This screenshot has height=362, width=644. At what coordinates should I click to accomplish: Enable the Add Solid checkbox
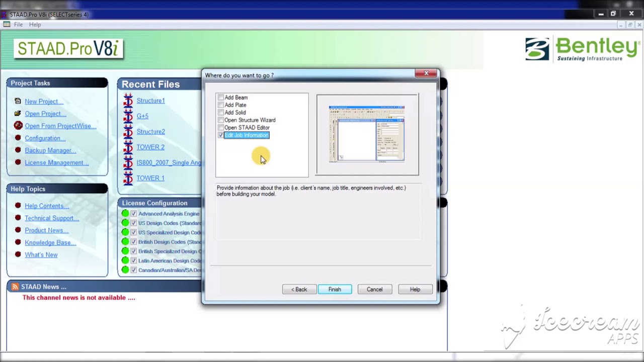tap(220, 113)
